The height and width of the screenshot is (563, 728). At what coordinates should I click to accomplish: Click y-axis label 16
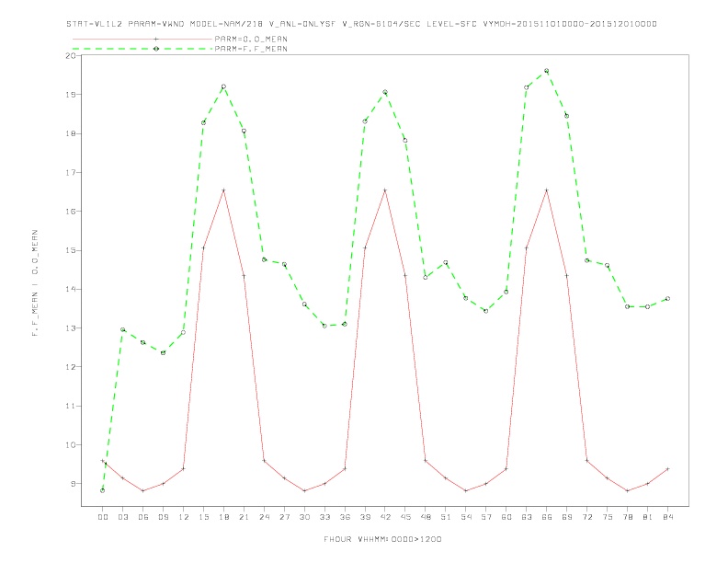click(71, 212)
